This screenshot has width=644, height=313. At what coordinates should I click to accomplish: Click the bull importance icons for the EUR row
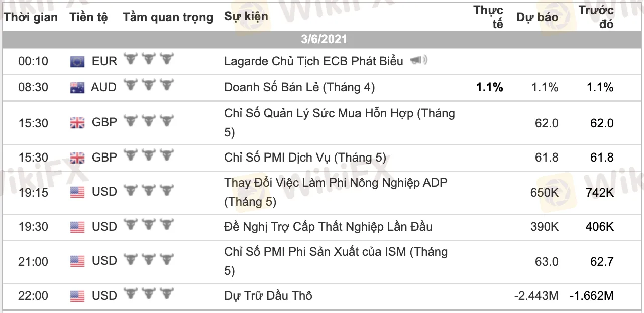coord(148,60)
